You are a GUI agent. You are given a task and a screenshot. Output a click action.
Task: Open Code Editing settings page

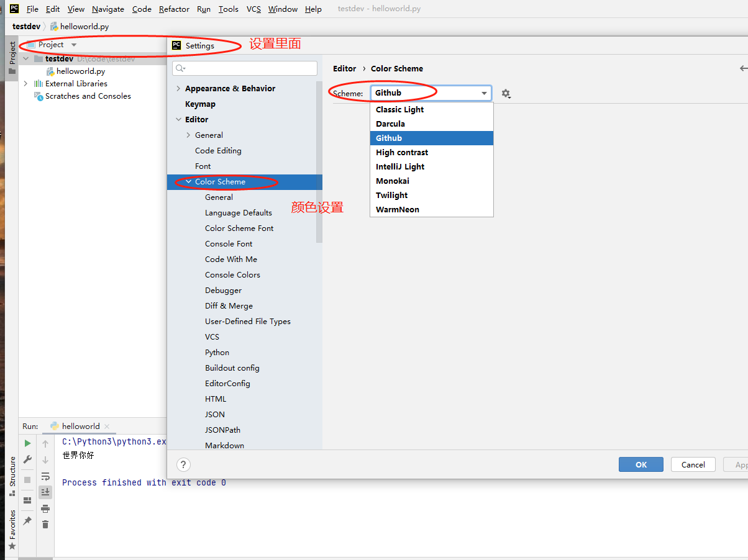(218, 150)
